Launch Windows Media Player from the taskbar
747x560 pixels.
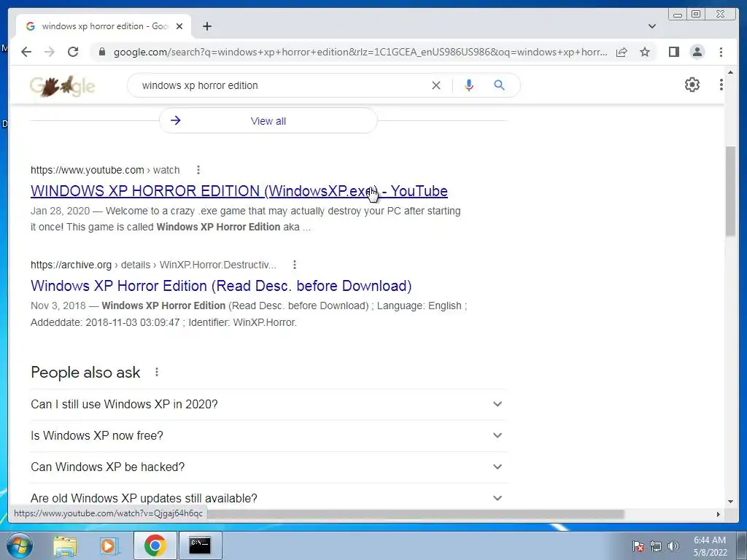[x=109, y=545]
